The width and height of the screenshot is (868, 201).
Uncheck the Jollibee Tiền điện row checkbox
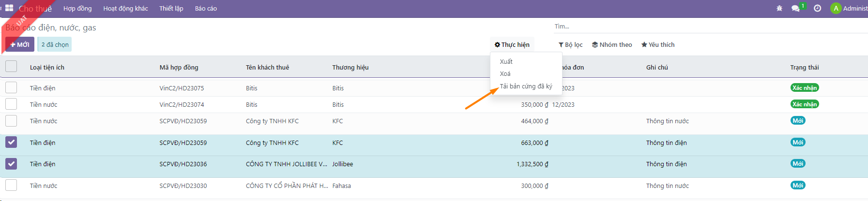[11, 164]
